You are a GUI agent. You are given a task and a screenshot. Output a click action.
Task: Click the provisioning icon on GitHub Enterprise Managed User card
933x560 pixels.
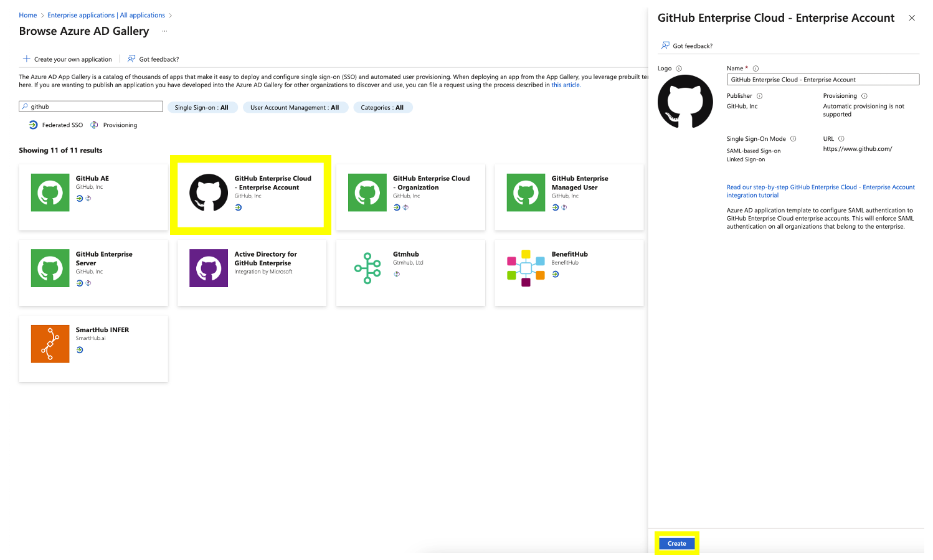(564, 207)
